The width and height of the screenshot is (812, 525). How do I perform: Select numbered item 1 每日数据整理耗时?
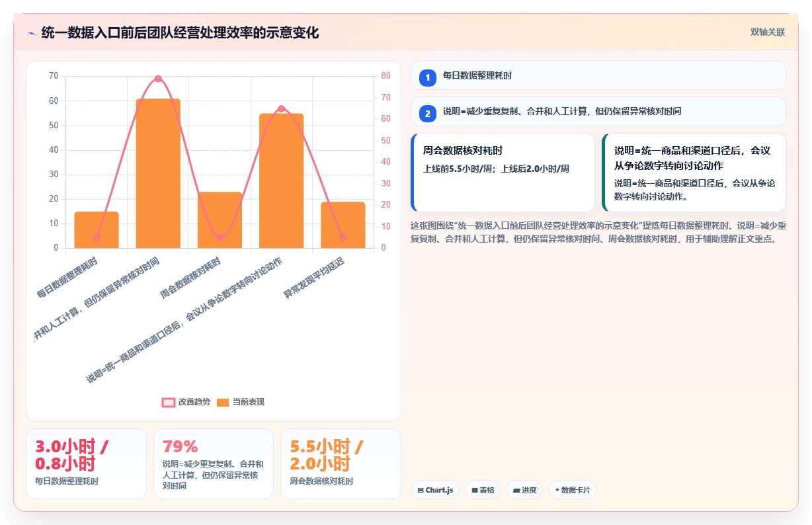(x=598, y=75)
